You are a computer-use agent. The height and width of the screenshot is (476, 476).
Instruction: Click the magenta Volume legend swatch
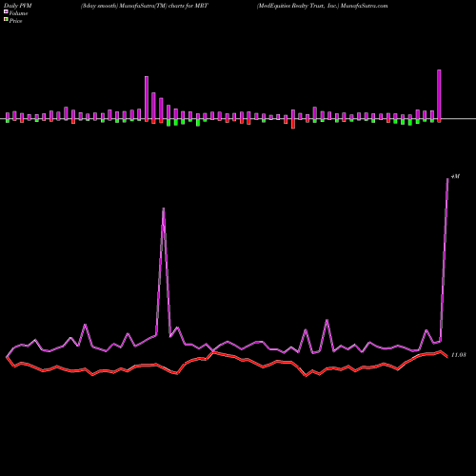click(x=6, y=12)
